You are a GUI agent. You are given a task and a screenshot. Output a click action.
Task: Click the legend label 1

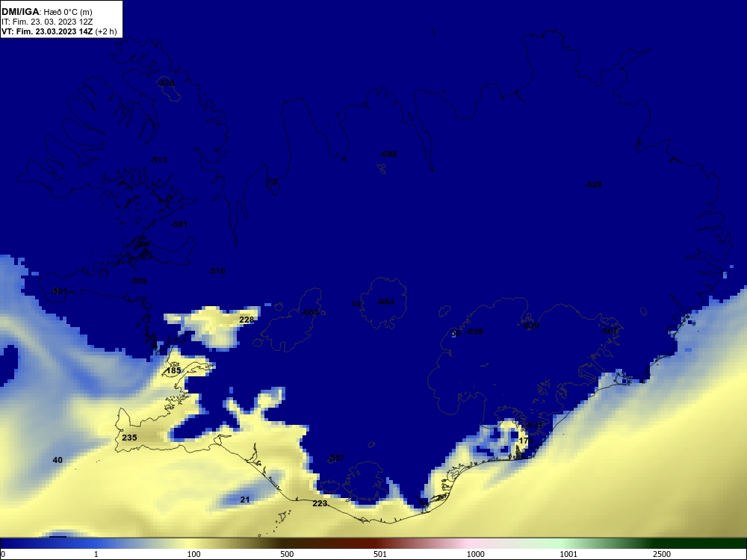(x=96, y=554)
